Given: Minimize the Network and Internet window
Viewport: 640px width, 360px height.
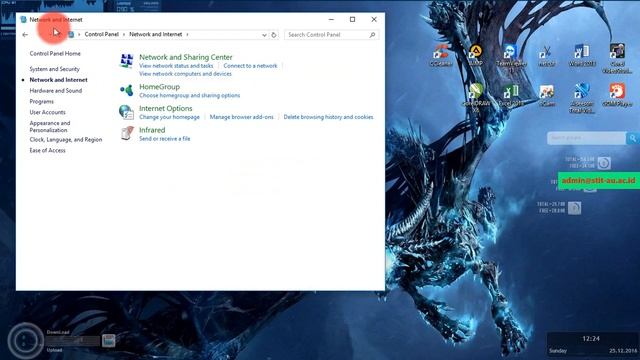Looking at the screenshot, I should (331, 19).
